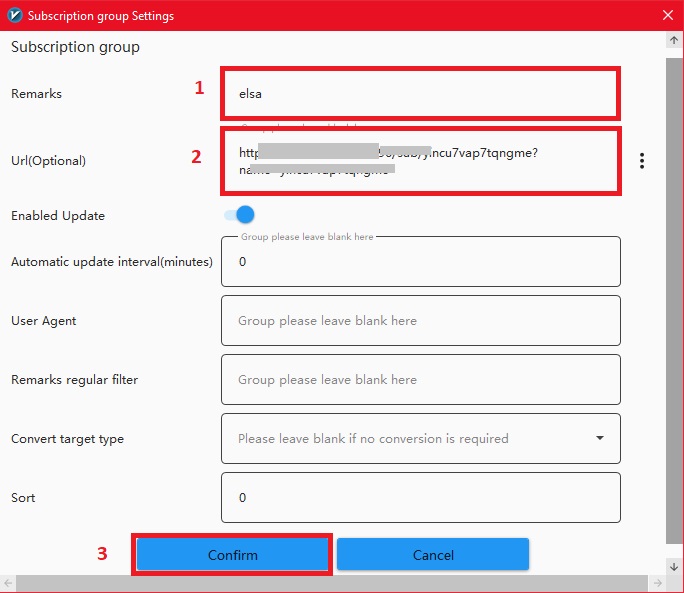The height and width of the screenshot is (593, 684).
Task: Toggle the Enabled Update switch
Action: click(x=240, y=215)
